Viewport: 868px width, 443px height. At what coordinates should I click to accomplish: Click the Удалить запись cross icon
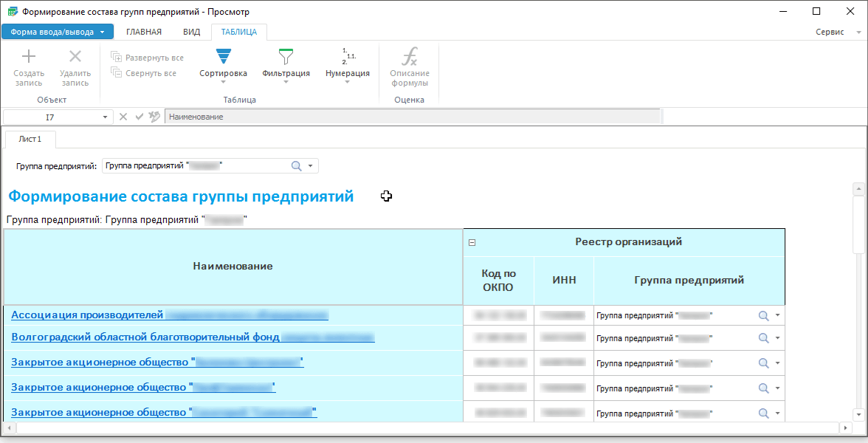pyautogui.click(x=75, y=56)
